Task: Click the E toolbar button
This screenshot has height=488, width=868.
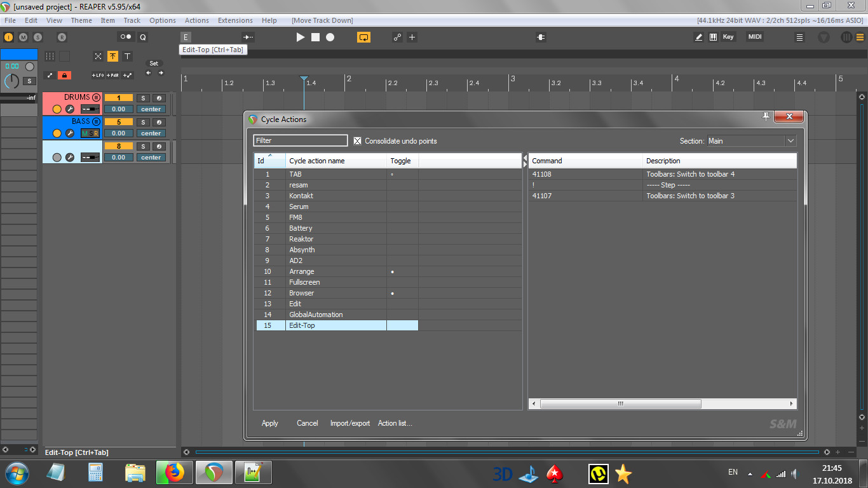Action: point(186,37)
